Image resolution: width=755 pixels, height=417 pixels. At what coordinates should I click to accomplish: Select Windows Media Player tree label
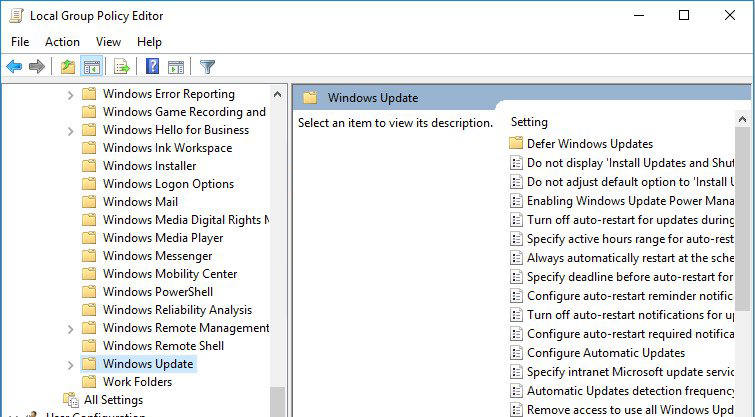coord(163,238)
